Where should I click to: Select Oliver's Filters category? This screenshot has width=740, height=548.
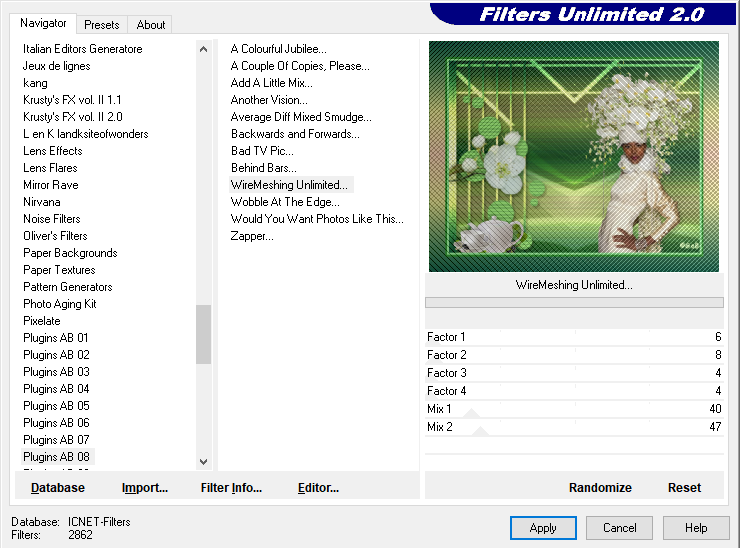pos(55,236)
